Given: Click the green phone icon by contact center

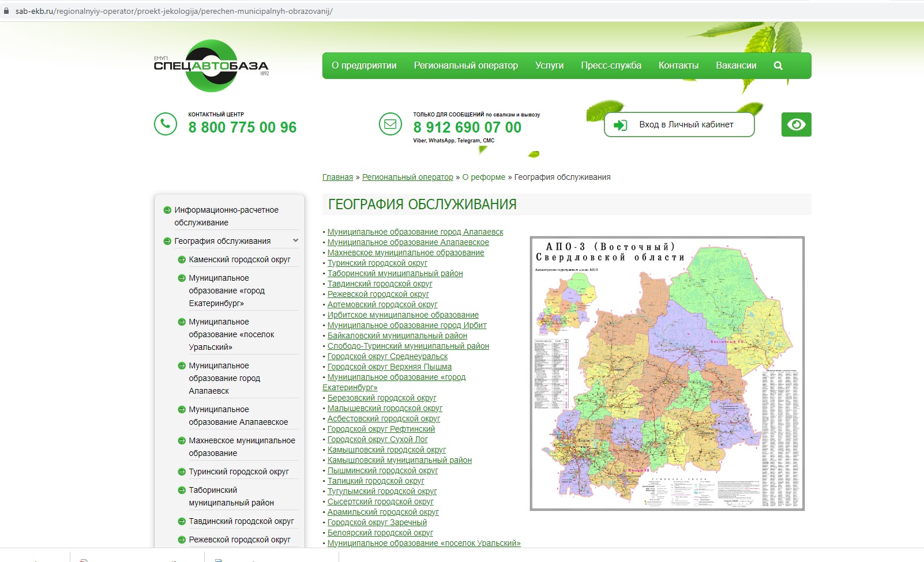Looking at the screenshot, I should point(166,124).
